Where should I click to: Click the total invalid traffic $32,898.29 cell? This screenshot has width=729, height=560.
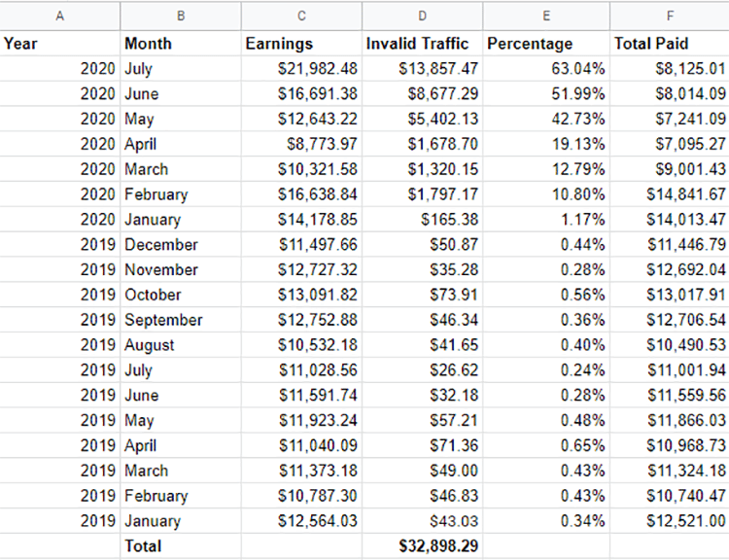pyautogui.click(x=422, y=546)
